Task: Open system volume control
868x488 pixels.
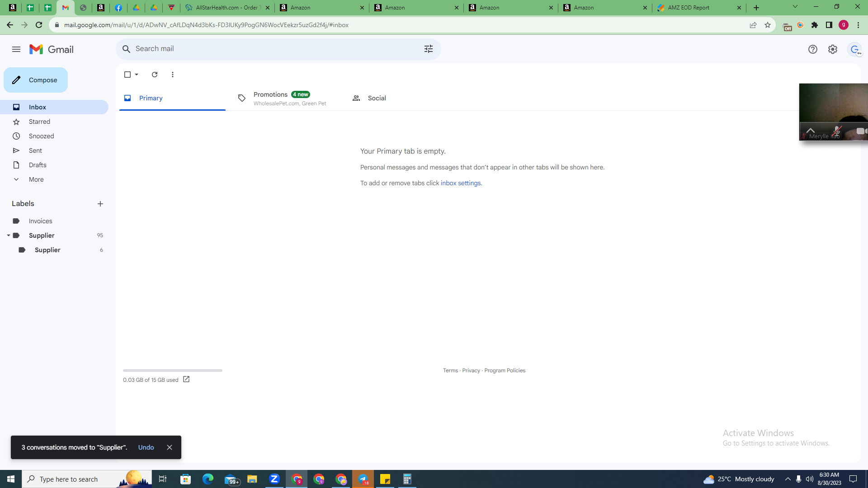Action: click(809, 479)
